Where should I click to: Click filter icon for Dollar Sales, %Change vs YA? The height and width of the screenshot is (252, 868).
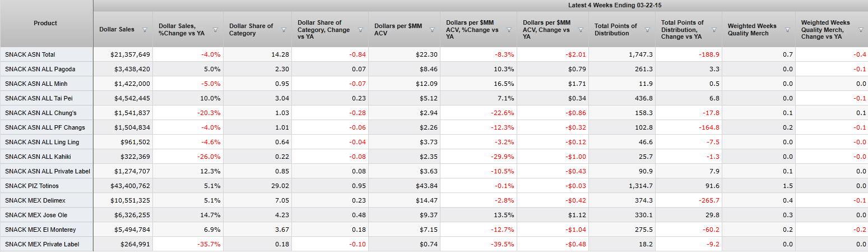point(215,30)
